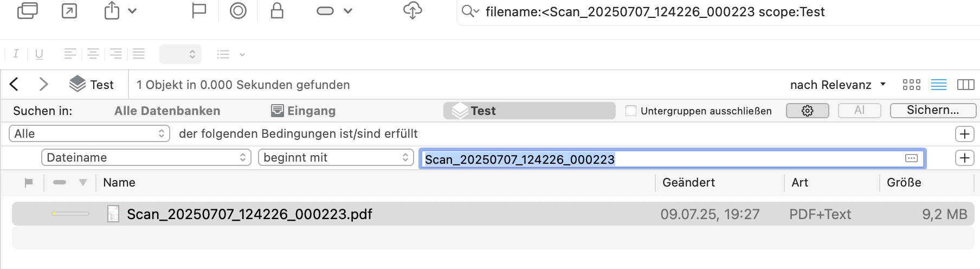Image resolution: width=980 pixels, height=269 pixels.
Task: Click the cloud sync icon
Action: [x=412, y=11]
